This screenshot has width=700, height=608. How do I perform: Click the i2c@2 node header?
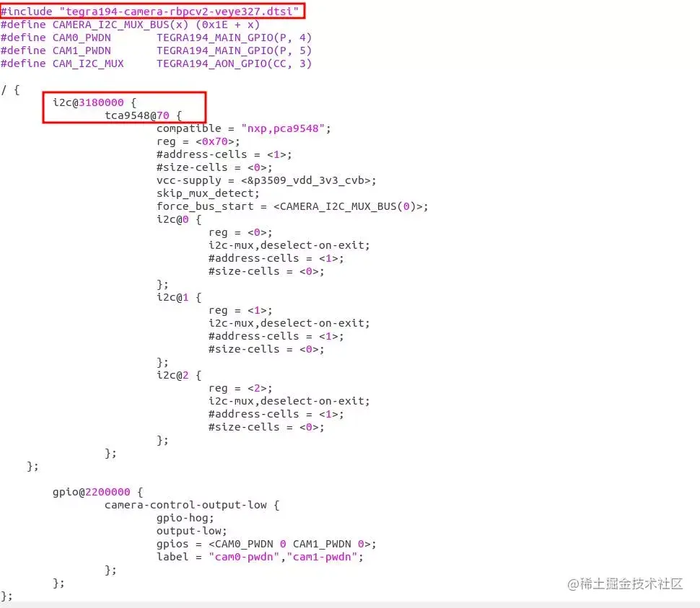[178, 375]
